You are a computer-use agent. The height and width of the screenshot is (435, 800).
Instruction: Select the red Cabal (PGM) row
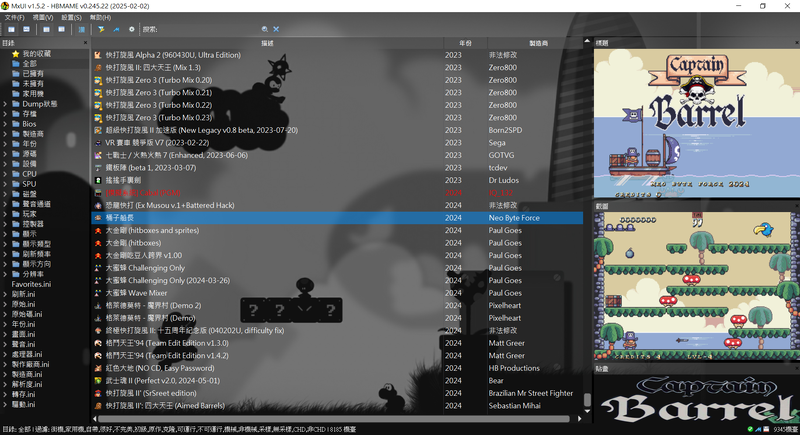tap(337, 193)
